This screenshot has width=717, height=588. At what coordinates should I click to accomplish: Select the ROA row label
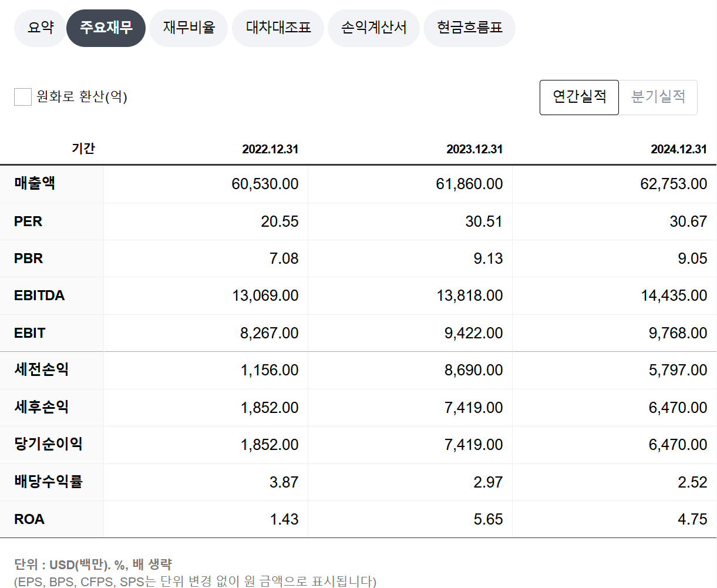[29, 519]
